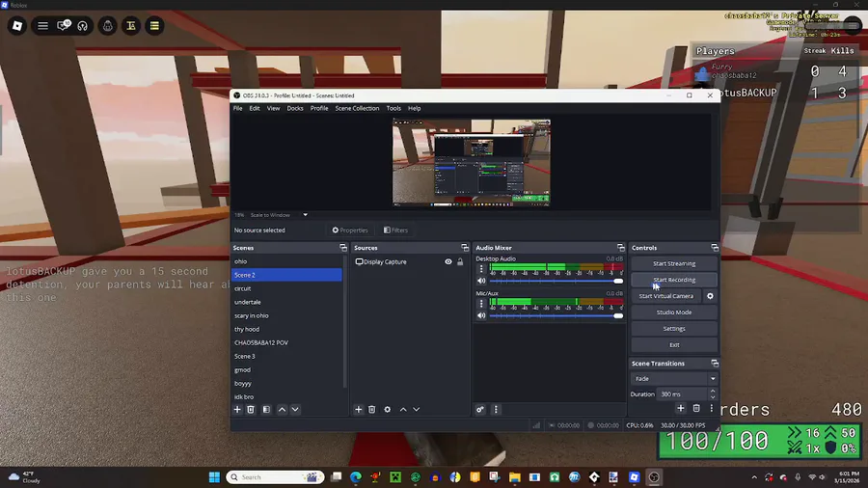Adjust Desktop Audio volume slider
This screenshot has height=488, width=868.
[556, 281]
